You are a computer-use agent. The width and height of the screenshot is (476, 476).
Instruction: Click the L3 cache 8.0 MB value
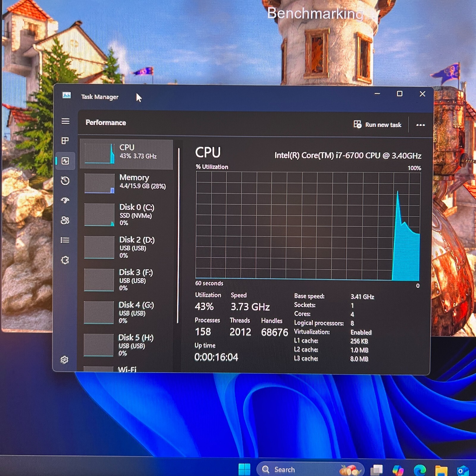[359, 359]
